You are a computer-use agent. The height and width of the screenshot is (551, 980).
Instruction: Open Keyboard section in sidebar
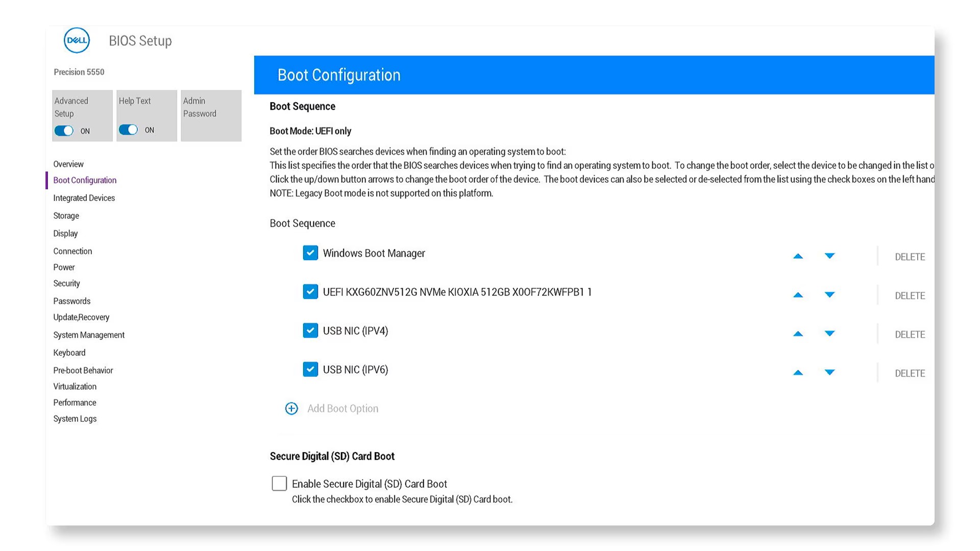pos(69,353)
